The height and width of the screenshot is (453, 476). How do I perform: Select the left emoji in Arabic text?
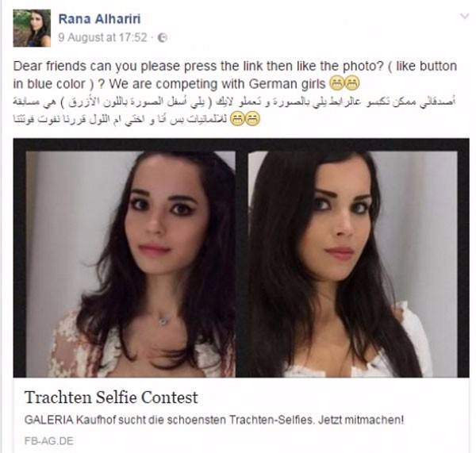(236, 119)
